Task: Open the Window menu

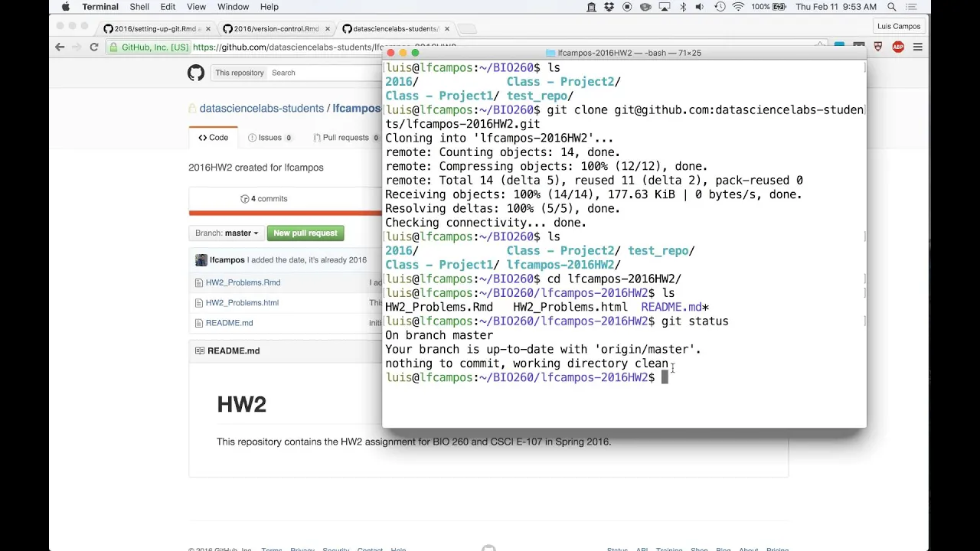Action: click(233, 7)
